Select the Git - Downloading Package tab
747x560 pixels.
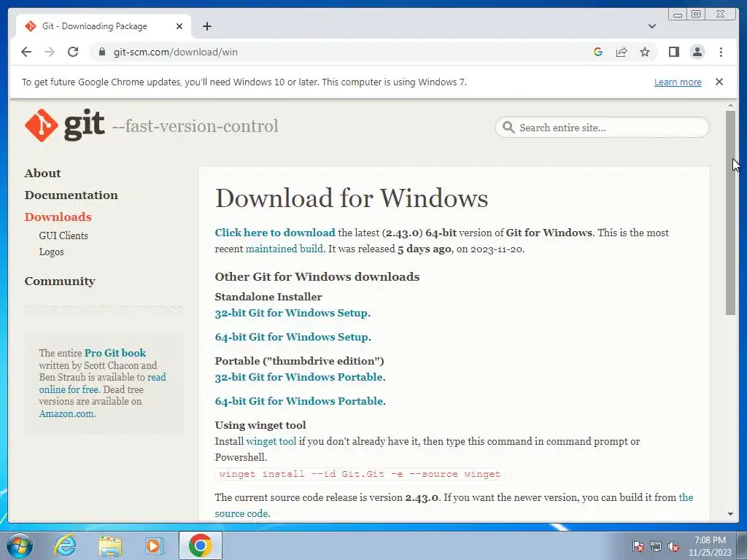point(104,26)
